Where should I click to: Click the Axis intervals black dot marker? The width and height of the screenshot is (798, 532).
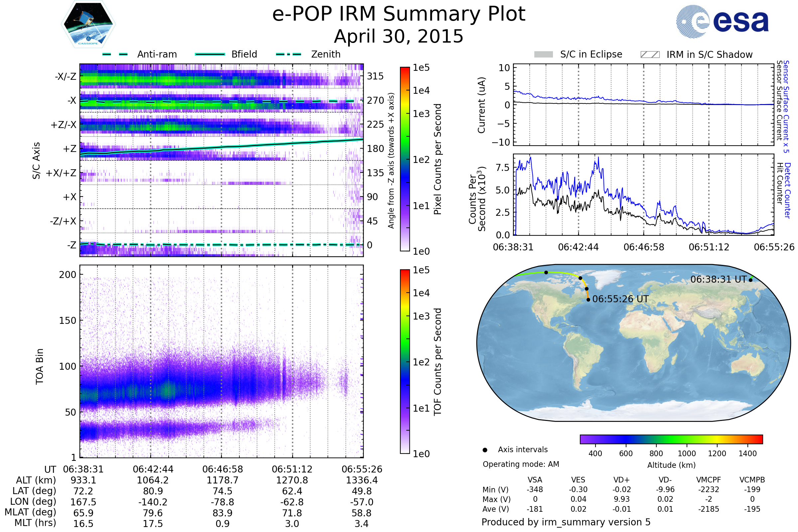click(485, 450)
